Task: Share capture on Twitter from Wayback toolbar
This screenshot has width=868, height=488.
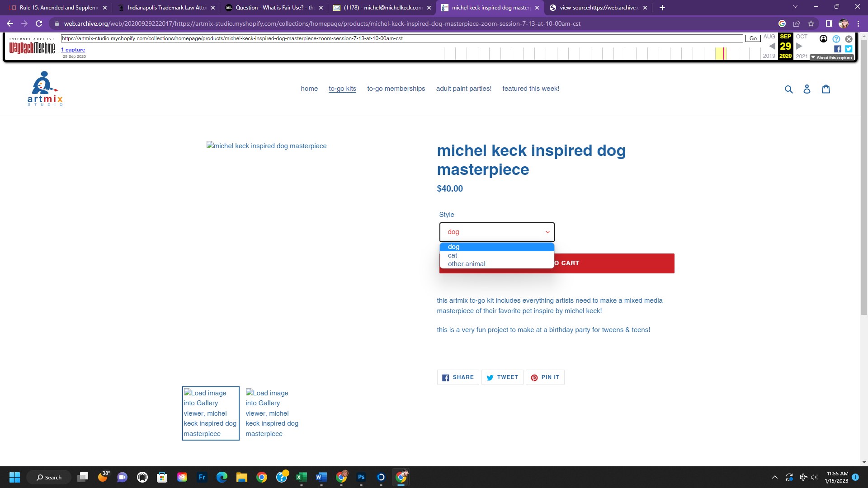Action: click(x=849, y=49)
